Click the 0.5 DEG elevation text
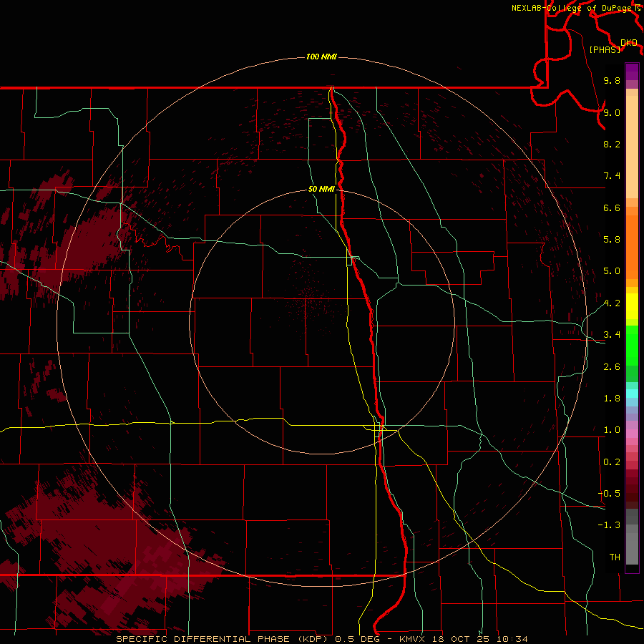 (358, 639)
